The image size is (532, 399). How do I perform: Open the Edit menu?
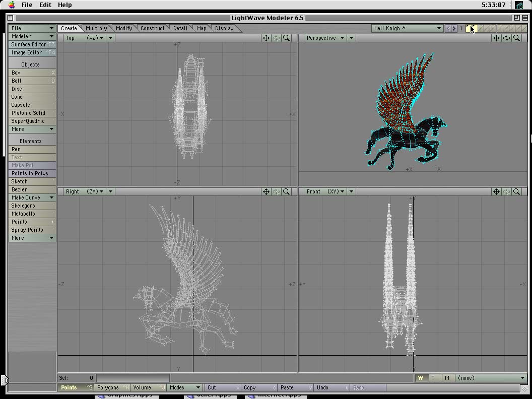click(45, 5)
